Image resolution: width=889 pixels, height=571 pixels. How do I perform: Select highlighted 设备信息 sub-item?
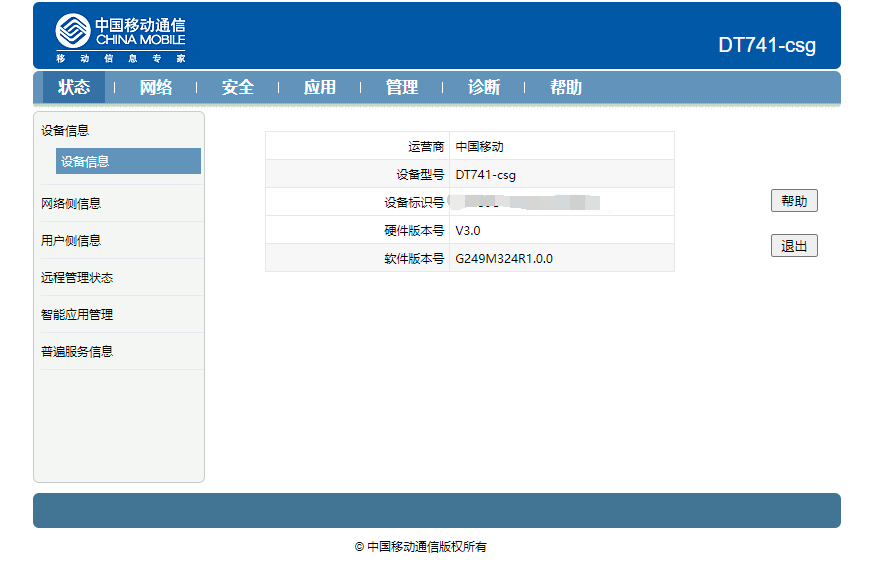coord(128,161)
